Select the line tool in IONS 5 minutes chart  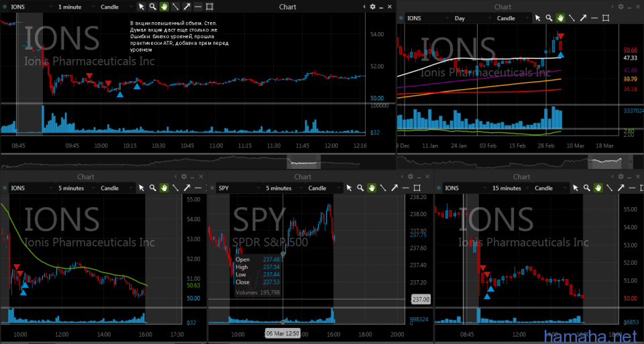[x=175, y=188]
